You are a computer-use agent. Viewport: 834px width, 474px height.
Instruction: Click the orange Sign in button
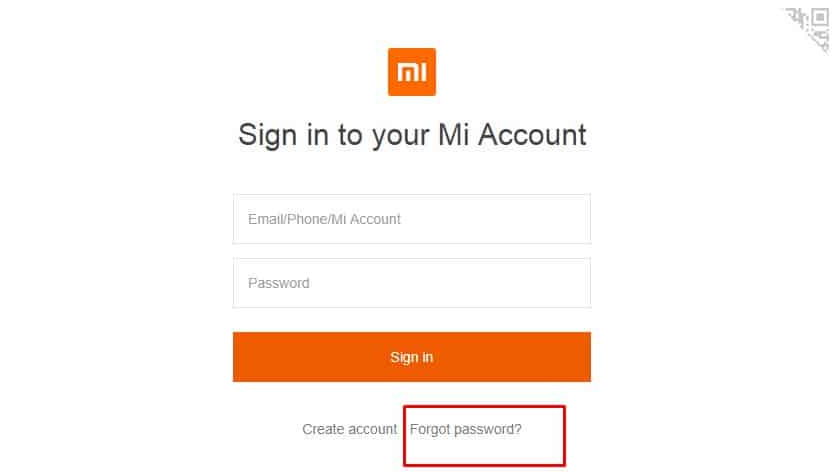click(x=412, y=357)
